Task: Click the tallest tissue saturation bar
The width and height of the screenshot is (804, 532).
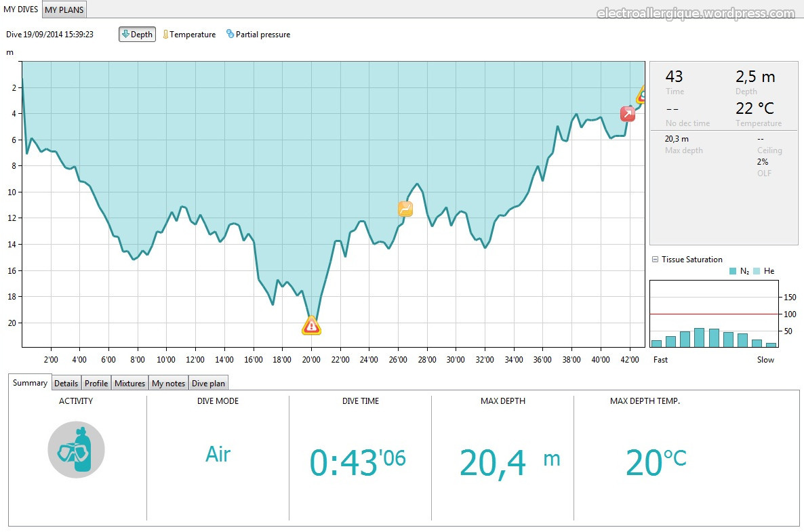Action: coord(699,337)
